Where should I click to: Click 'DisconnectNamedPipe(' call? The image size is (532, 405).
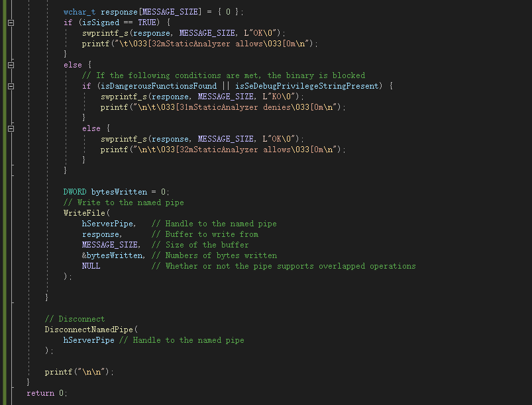tap(91, 330)
